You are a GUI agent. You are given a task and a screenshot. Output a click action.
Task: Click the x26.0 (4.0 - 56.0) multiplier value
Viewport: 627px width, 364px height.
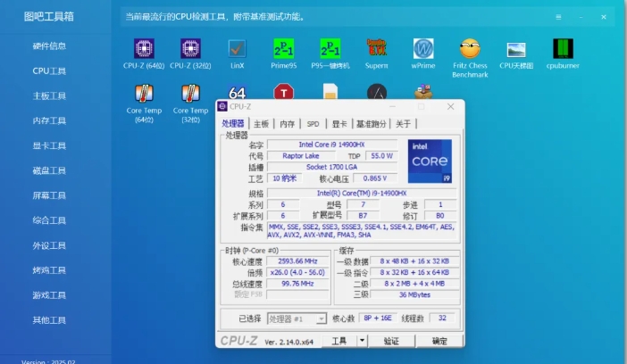(x=297, y=272)
